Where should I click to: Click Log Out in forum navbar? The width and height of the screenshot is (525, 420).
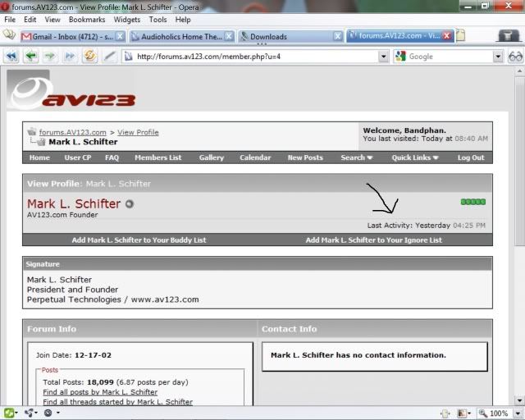pyautogui.click(x=471, y=157)
